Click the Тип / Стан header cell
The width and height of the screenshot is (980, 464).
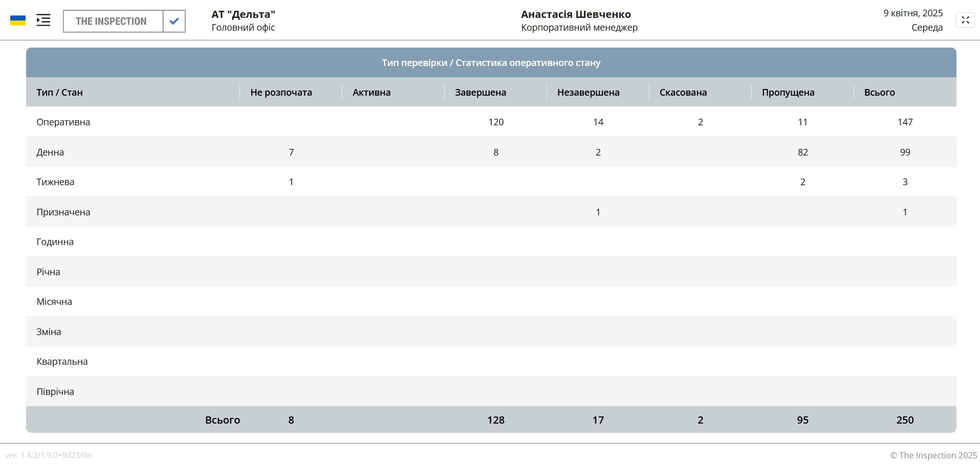pyautogui.click(x=59, y=92)
